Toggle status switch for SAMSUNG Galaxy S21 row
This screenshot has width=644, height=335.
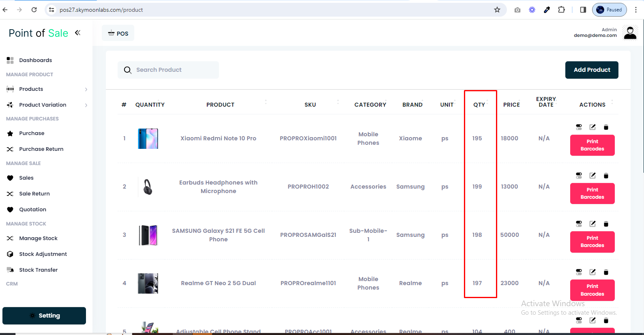pos(579,223)
